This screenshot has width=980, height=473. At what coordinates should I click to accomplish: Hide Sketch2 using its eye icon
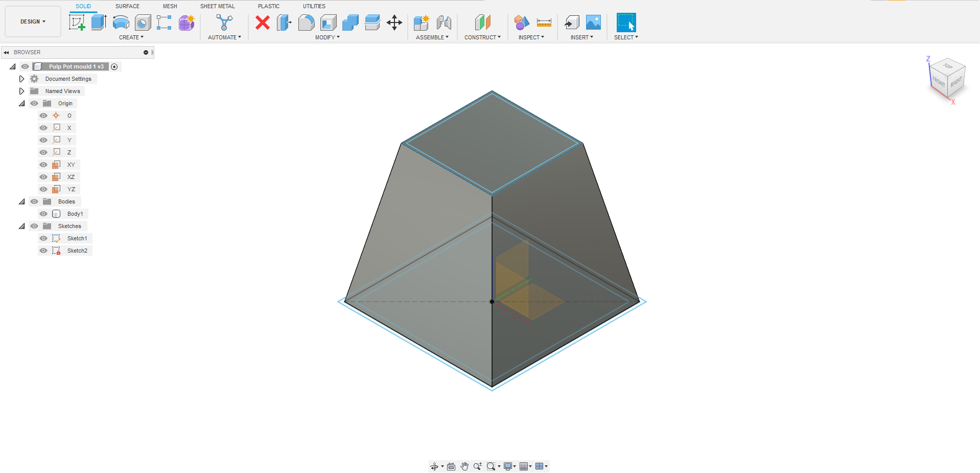click(43, 251)
